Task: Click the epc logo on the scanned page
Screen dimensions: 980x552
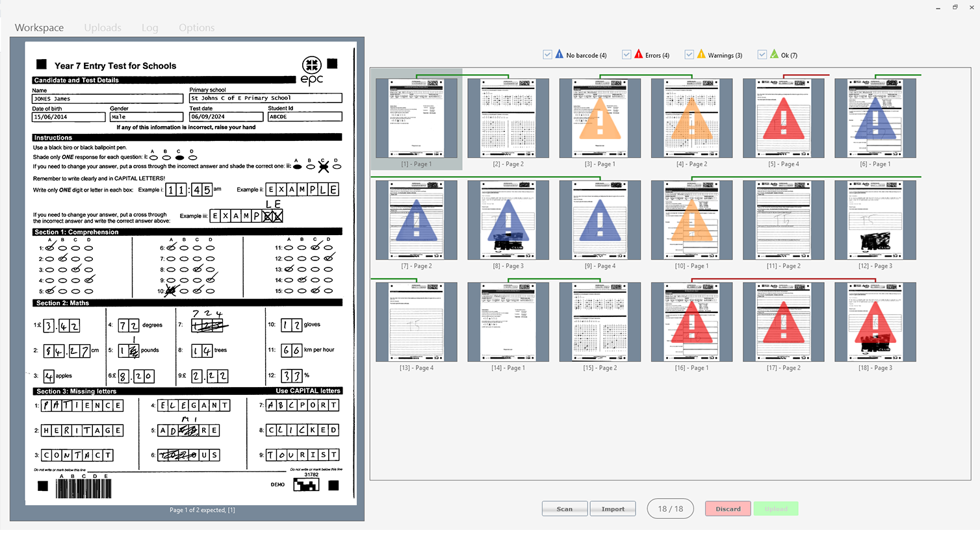Action: [x=312, y=71]
